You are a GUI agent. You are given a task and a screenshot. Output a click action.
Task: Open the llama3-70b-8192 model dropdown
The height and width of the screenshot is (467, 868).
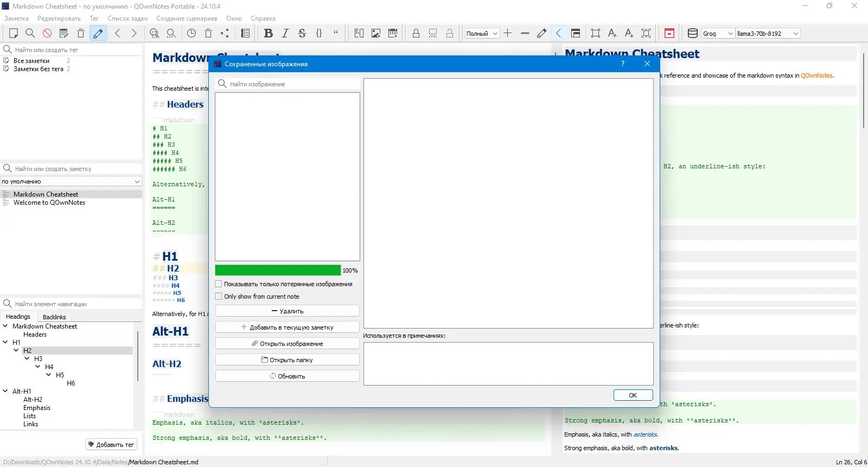tap(768, 34)
